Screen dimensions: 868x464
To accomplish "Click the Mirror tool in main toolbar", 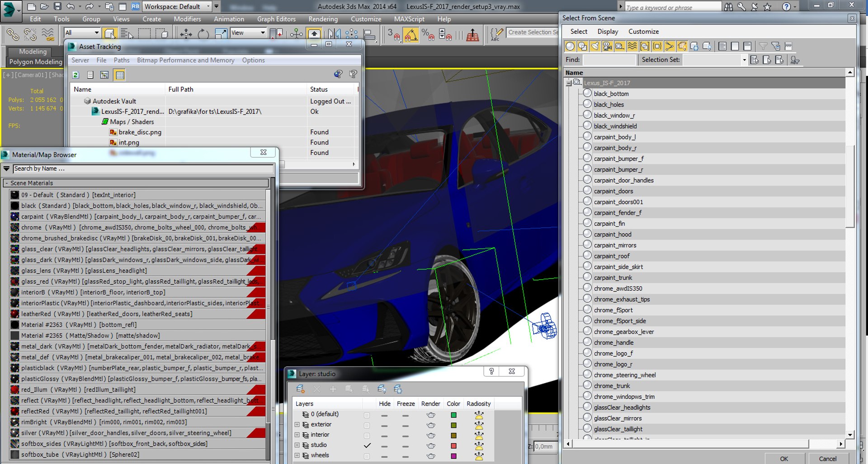I will click(x=335, y=34).
